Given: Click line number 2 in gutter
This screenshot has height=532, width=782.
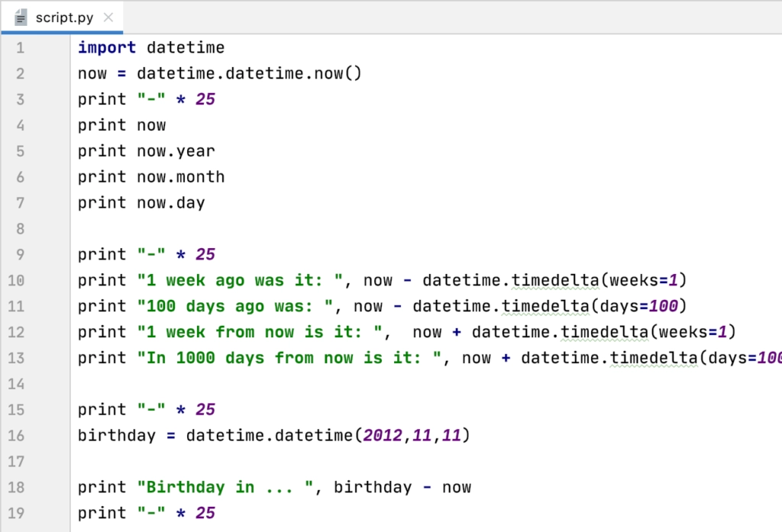Looking at the screenshot, I should click(x=20, y=74).
